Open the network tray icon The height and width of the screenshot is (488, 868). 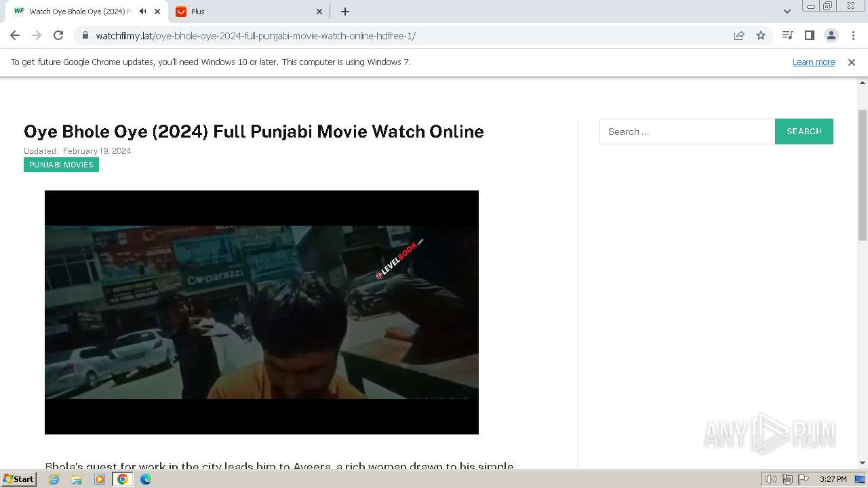point(787,479)
